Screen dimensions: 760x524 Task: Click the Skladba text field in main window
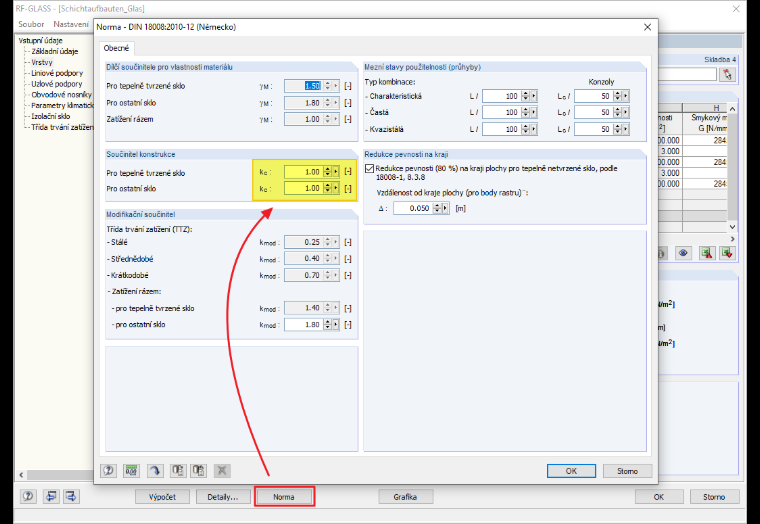687,74
